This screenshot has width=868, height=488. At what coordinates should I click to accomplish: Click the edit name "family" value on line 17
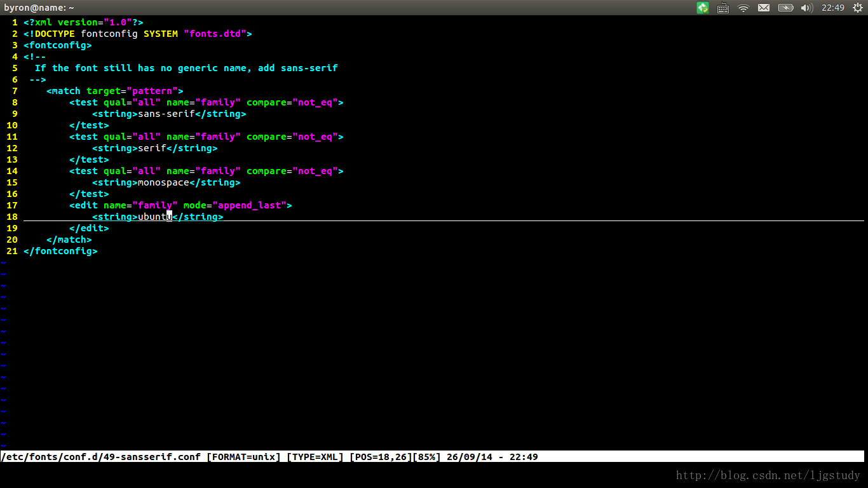(x=155, y=205)
